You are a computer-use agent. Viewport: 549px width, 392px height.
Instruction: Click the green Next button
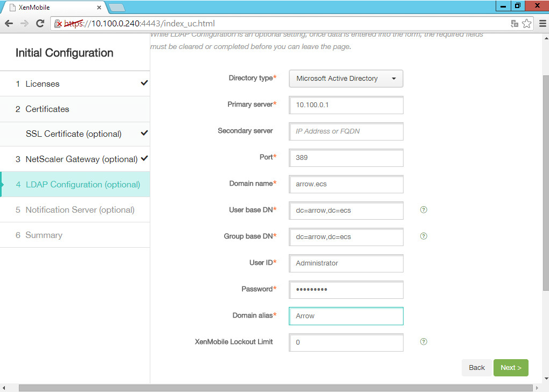tap(511, 367)
